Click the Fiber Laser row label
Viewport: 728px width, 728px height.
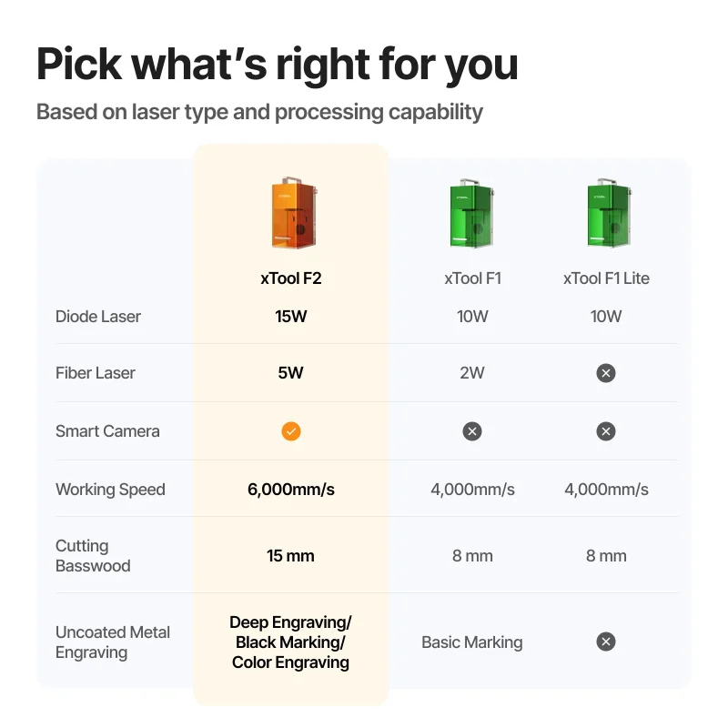click(96, 373)
